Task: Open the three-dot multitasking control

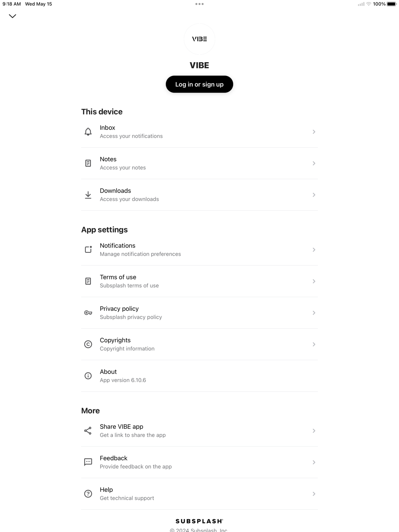Action: (199, 4)
